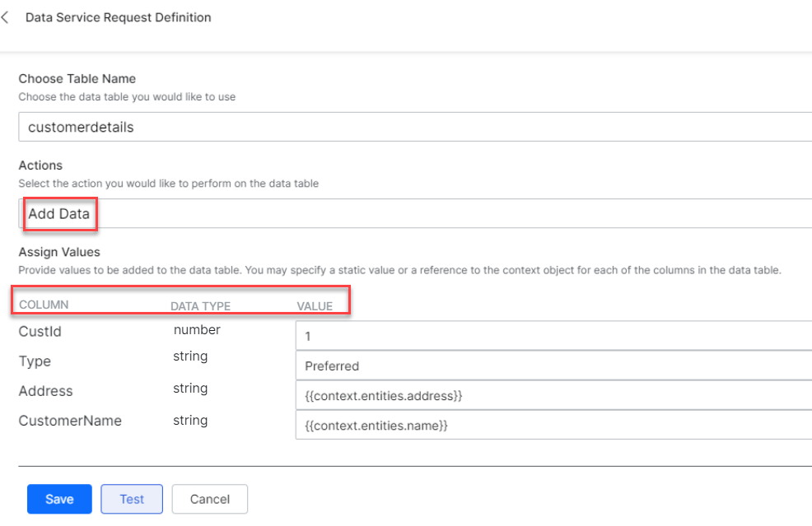812x526 pixels.
Task: Click the COLUMN header label
Action: [x=44, y=305]
